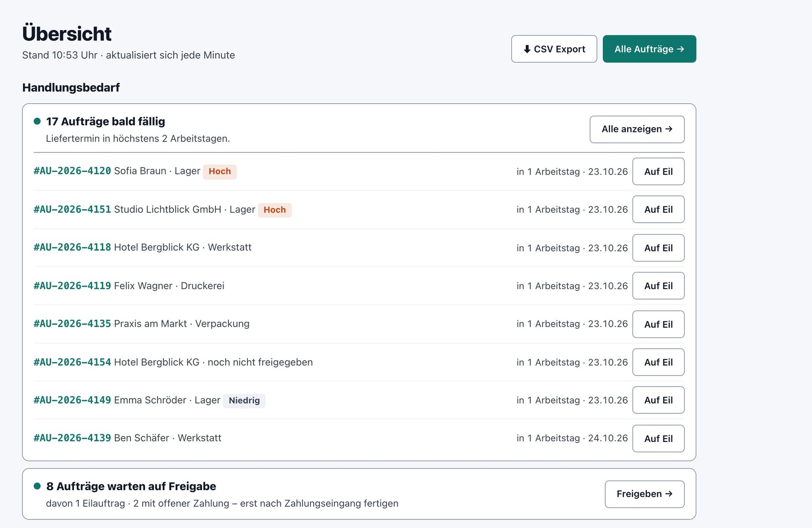This screenshot has height=528, width=812.
Task: Click the Übersicht page title
Action: click(x=66, y=33)
